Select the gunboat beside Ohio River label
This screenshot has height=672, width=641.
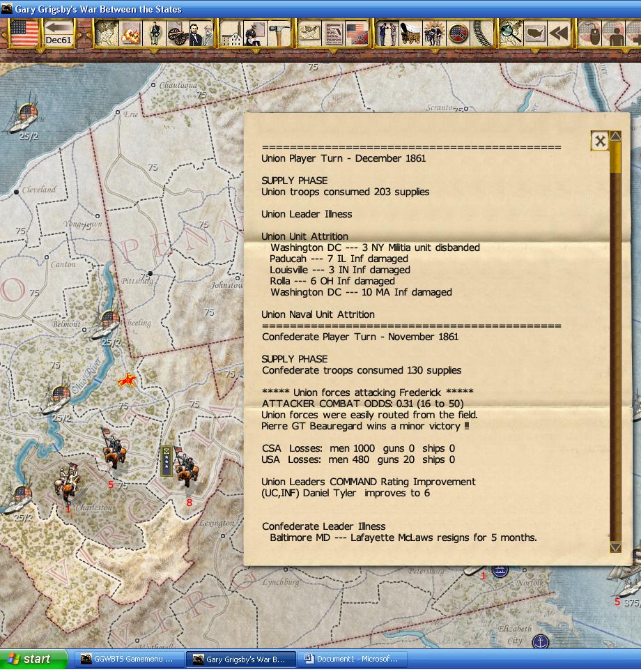point(56,399)
